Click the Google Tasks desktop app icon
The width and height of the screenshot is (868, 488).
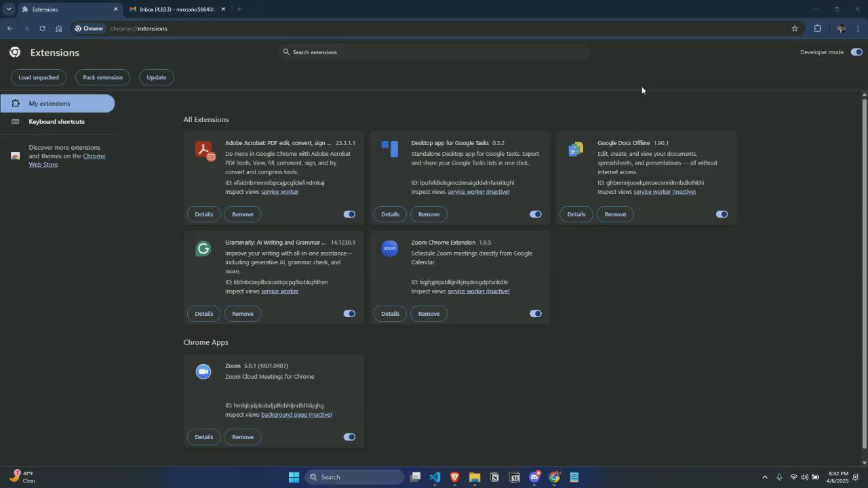[390, 148]
